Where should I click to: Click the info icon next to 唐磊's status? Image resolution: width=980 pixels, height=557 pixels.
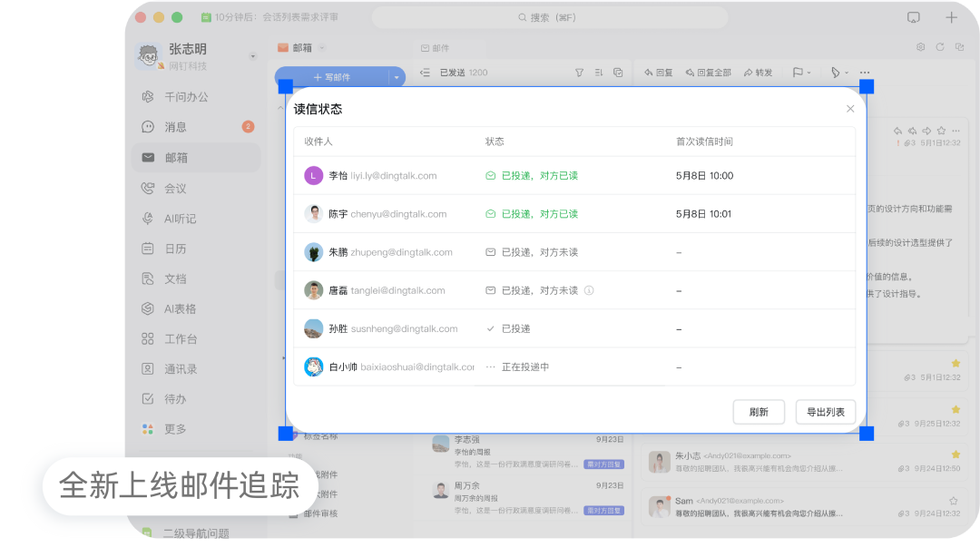click(589, 290)
